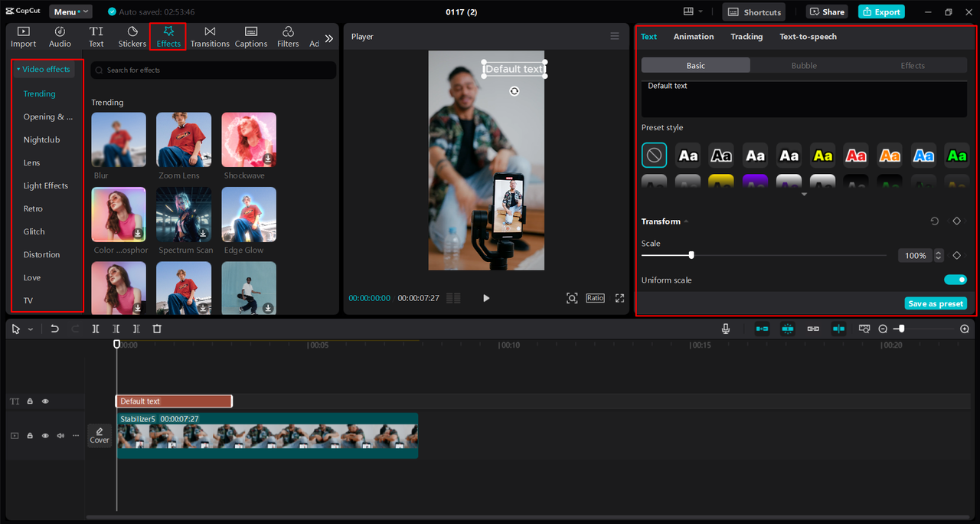Open the Stickers tab
The image size is (980, 524).
tap(132, 37)
